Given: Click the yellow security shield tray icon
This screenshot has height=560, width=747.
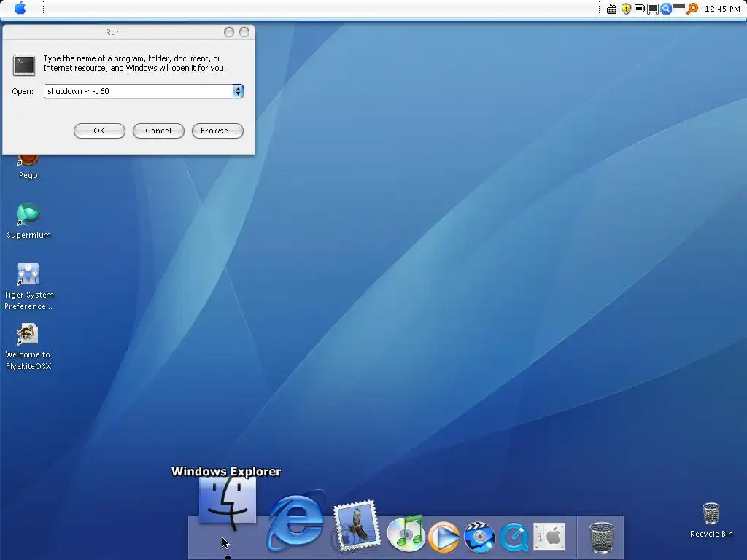Looking at the screenshot, I should point(626,9).
